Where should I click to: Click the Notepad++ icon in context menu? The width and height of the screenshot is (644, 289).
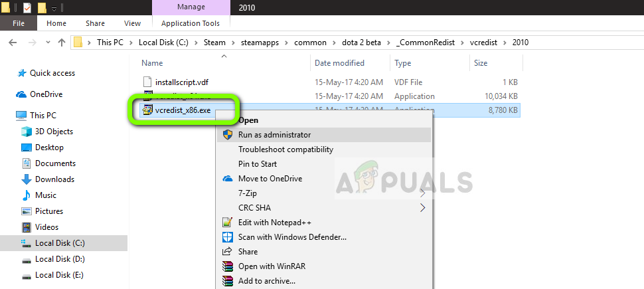point(228,223)
